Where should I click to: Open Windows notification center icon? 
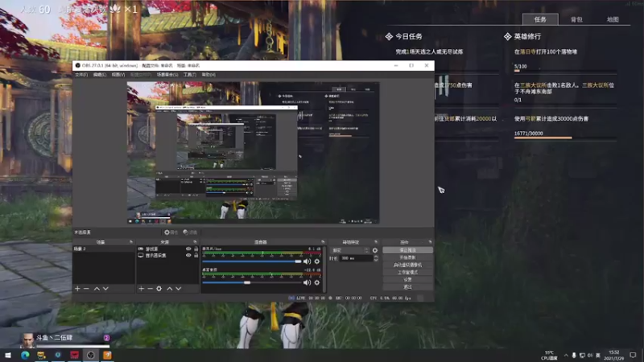tap(633, 355)
